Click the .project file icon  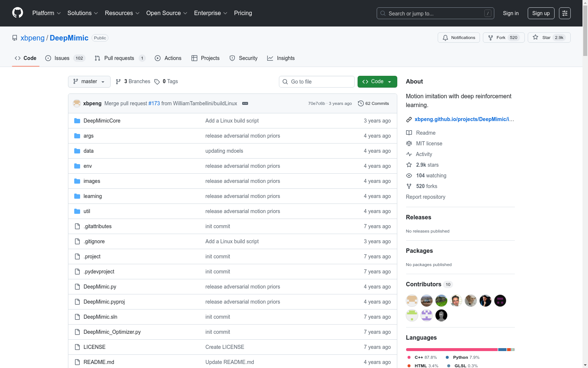click(x=77, y=256)
